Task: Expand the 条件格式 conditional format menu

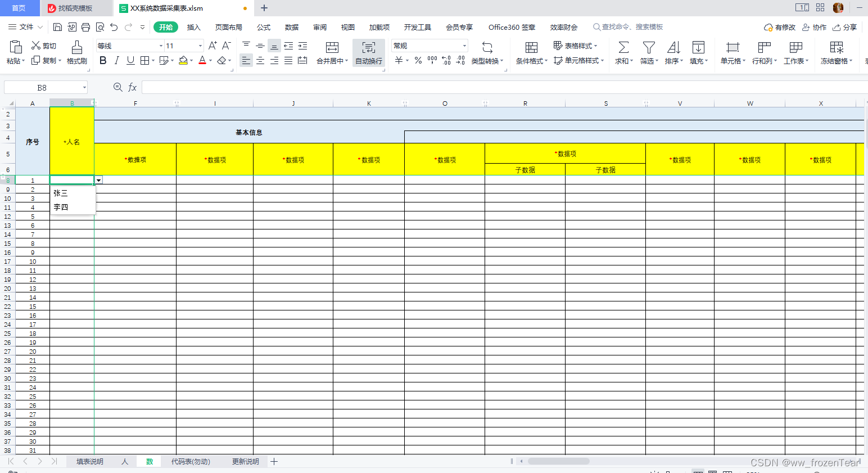Action: 546,61
